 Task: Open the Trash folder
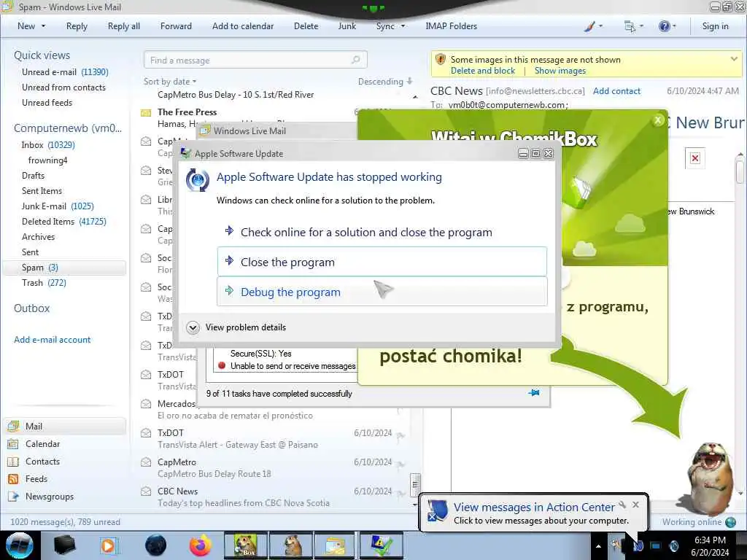[44, 283]
